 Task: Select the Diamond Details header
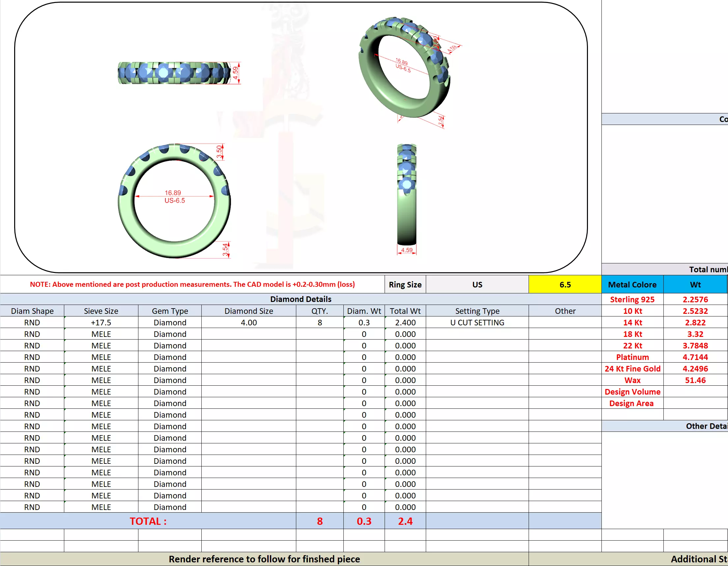tap(300, 299)
